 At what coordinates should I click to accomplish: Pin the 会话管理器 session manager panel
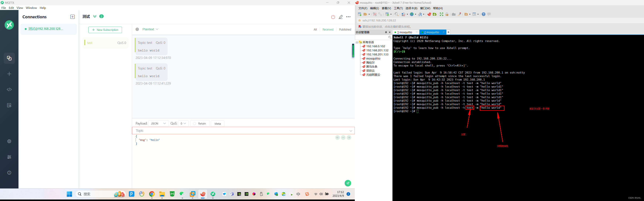click(386, 32)
